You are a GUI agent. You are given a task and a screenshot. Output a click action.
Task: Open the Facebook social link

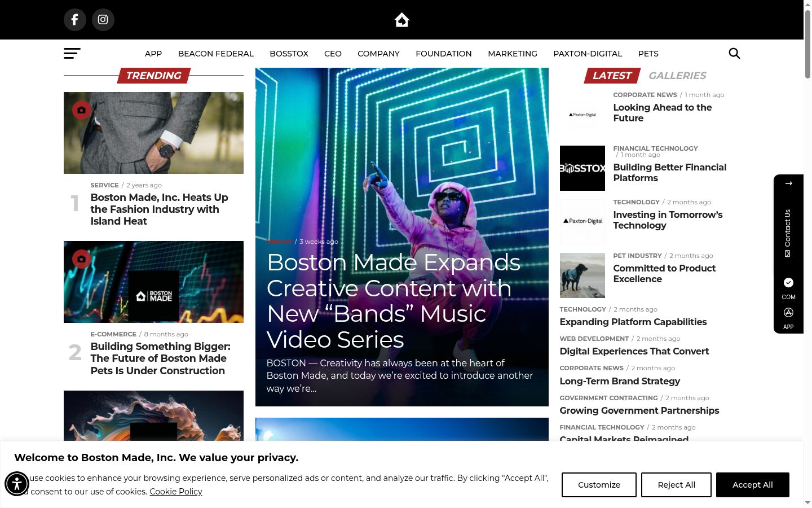click(x=74, y=20)
